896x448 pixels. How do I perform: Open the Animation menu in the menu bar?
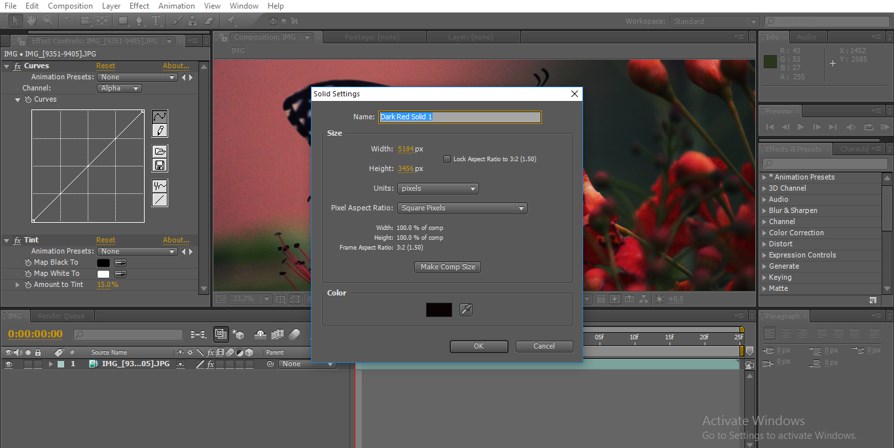176,6
